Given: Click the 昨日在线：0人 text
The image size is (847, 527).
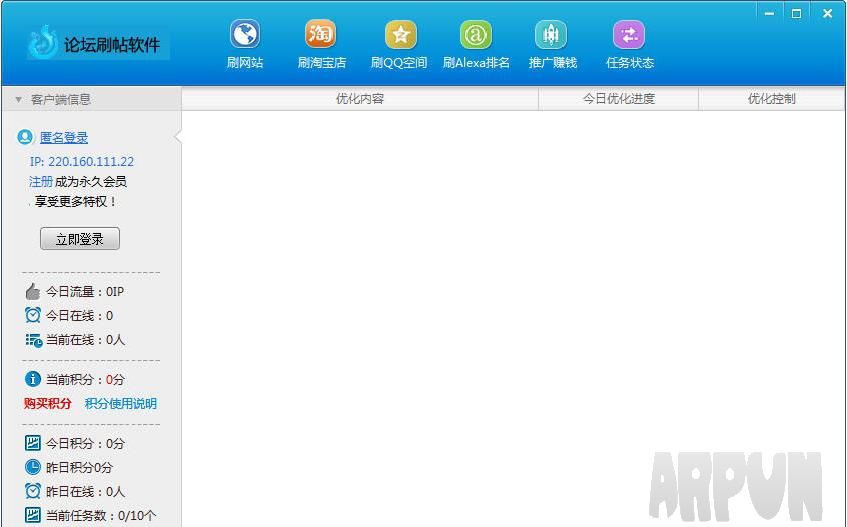Looking at the screenshot, I should 85,491.
